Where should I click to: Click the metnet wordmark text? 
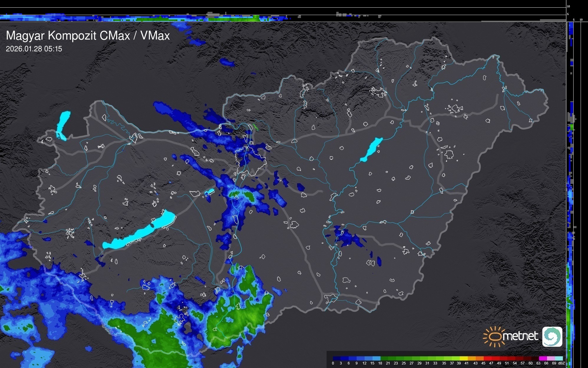click(x=520, y=336)
